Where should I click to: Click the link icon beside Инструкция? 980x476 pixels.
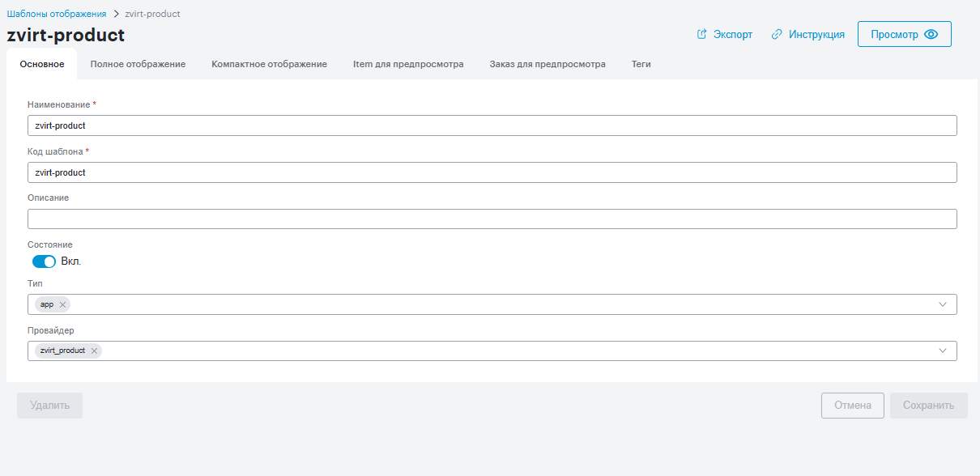[777, 35]
